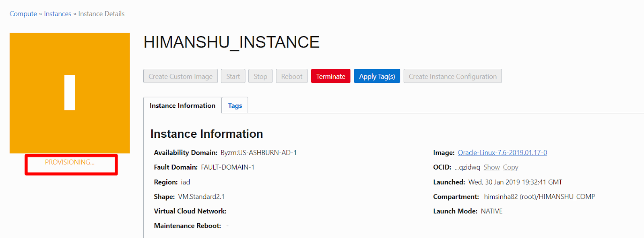Click the Create Custom Image button
644x238 pixels.
pyautogui.click(x=180, y=76)
